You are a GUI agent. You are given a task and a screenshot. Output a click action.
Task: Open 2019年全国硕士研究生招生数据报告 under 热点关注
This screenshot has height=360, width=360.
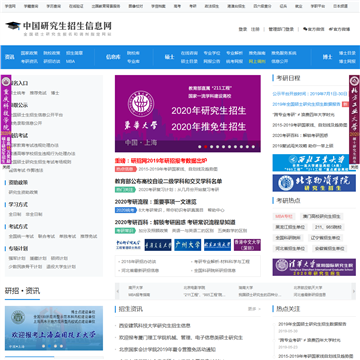click(x=312, y=324)
